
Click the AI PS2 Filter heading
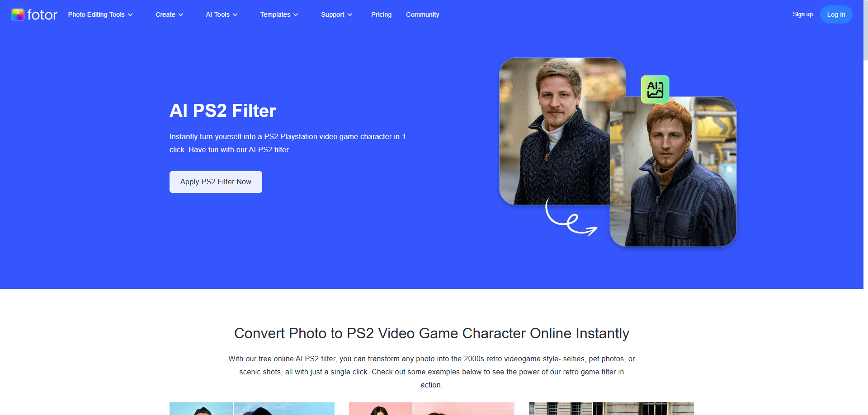[222, 110]
